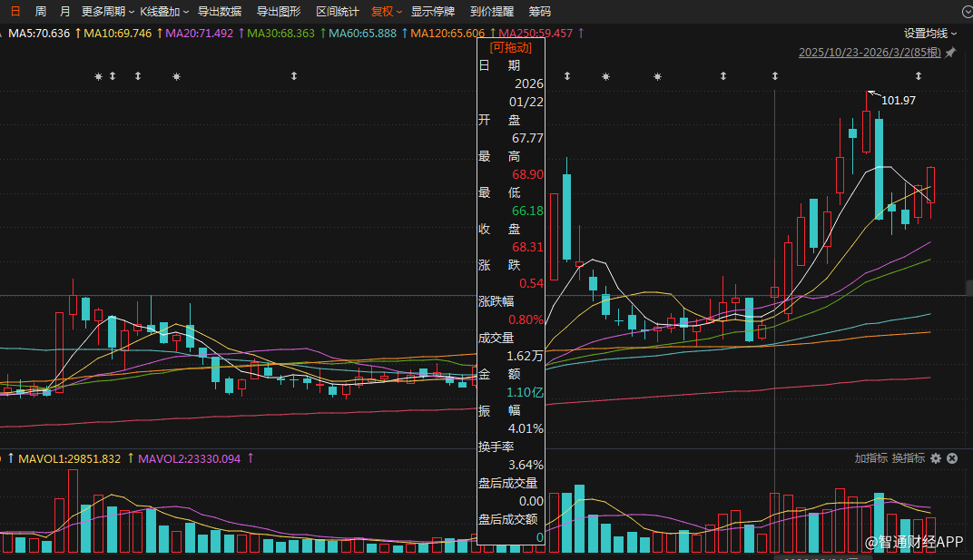The height and width of the screenshot is (560, 973).
Task: Expand the 复权 adjustment dropdown
Action: pos(387,12)
